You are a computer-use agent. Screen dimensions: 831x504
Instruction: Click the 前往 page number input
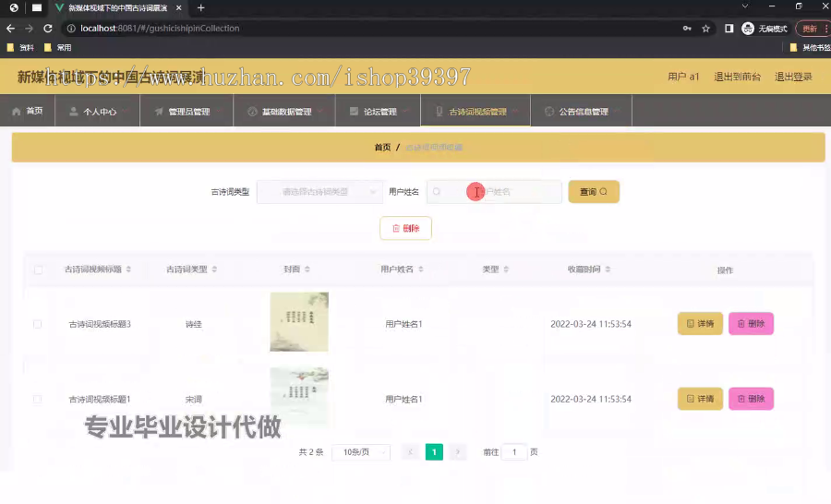pos(514,452)
